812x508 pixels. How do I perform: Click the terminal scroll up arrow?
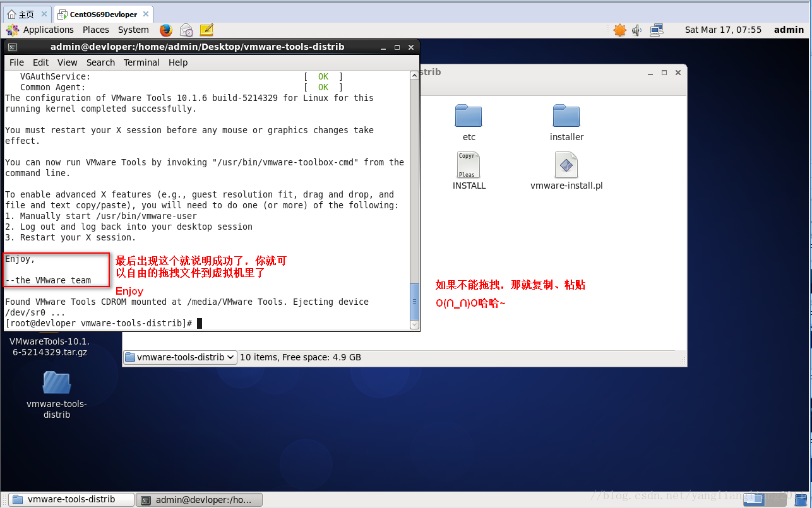coord(415,74)
